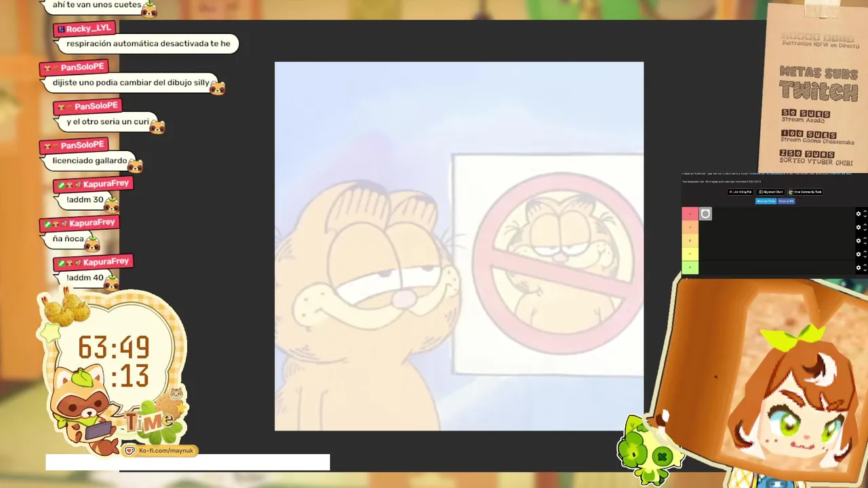
Task: Click the chat message 'licenciado gallardo'
Action: [90, 161]
